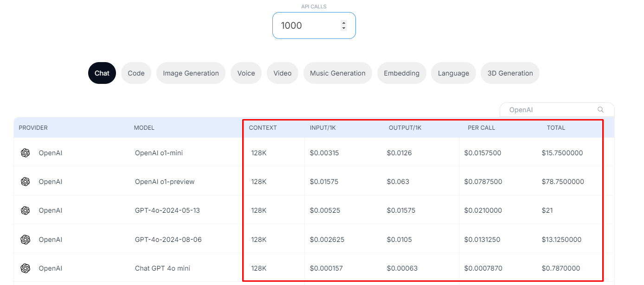Screen dimensions: 644x285
Task: Click the $0.0105 output price
Action: (399, 240)
